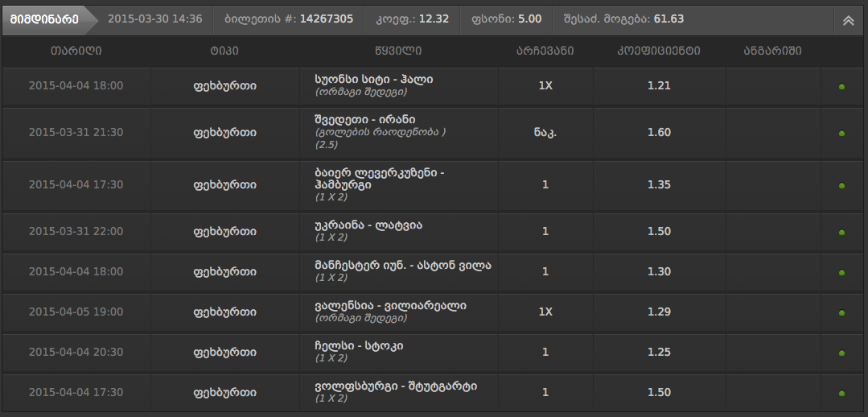The image size is (868, 417).
Task: Click the ტიპი column header
Action: (224, 51)
